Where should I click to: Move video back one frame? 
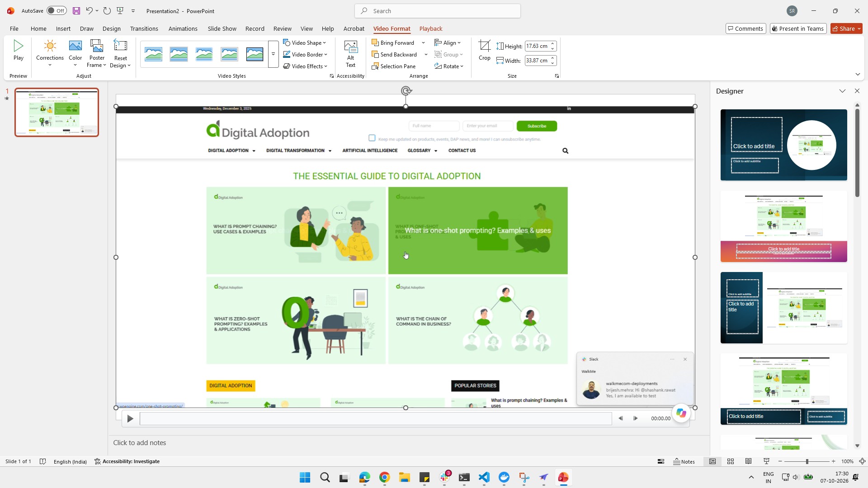click(621, 418)
